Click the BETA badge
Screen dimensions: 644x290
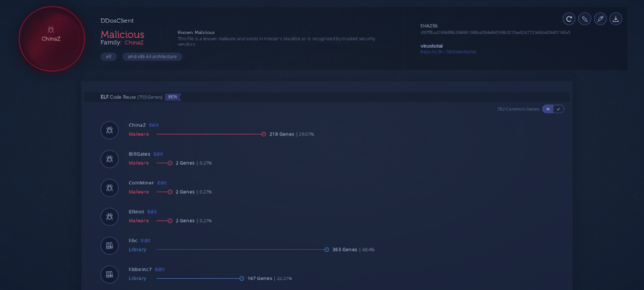tap(173, 97)
